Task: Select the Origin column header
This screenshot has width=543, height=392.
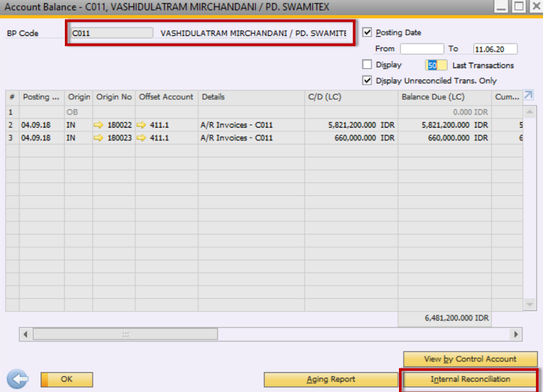Action: (79, 98)
